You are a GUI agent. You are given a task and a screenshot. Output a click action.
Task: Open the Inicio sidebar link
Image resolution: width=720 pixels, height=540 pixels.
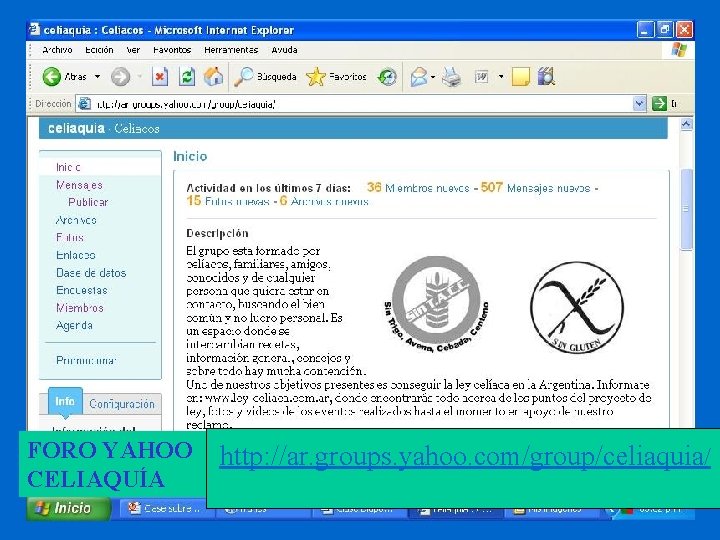(68, 167)
